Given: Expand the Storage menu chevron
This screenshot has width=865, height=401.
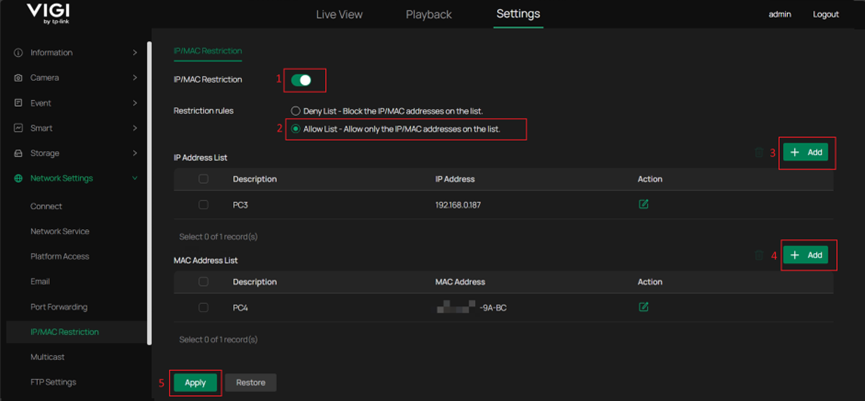Looking at the screenshot, I should [x=135, y=153].
